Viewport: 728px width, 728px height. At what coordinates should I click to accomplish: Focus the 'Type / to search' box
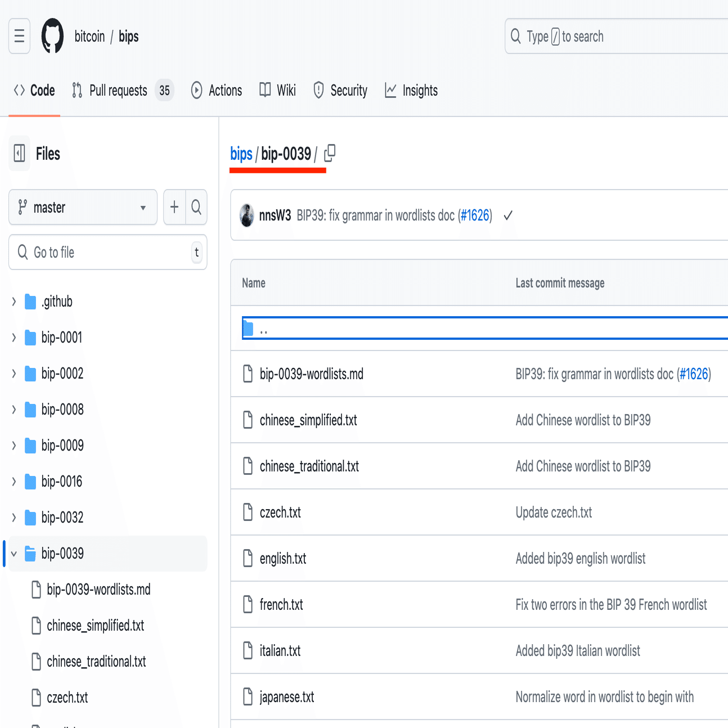(x=616, y=37)
